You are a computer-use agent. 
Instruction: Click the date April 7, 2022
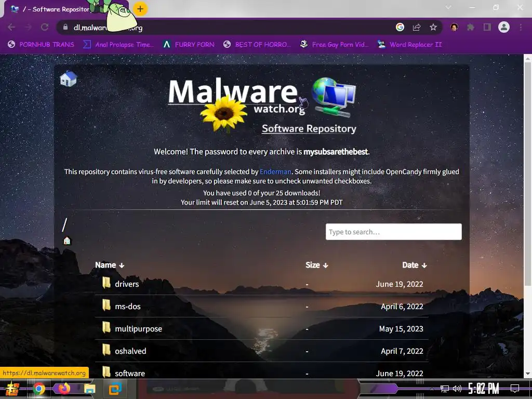click(x=402, y=351)
